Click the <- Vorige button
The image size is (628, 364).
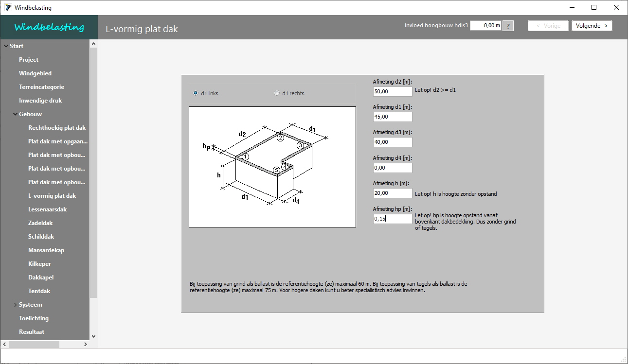548,26
